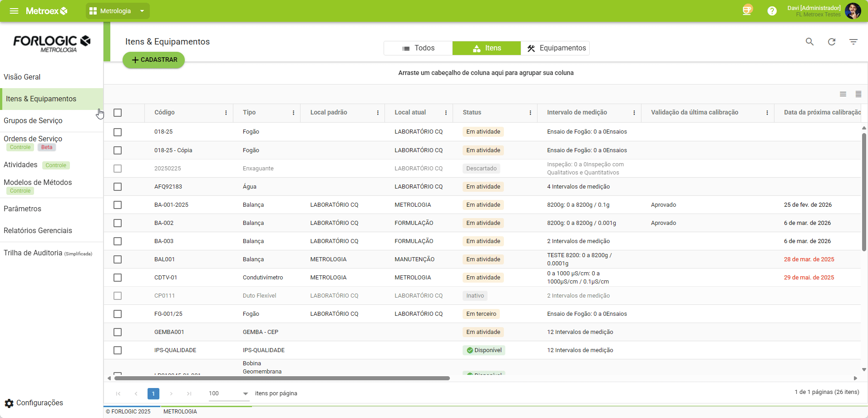
Task: Open the help question mark icon
Action: [x=772, y=11]
